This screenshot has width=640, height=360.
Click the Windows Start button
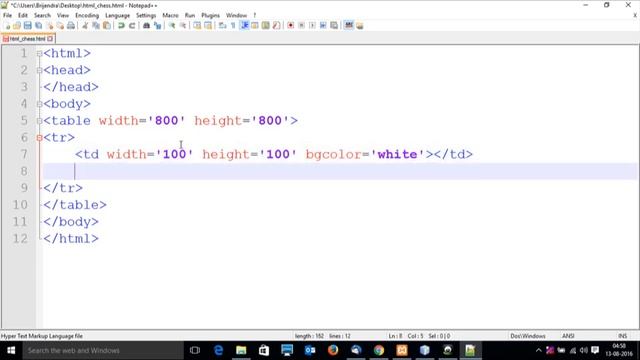coord(11,350)
